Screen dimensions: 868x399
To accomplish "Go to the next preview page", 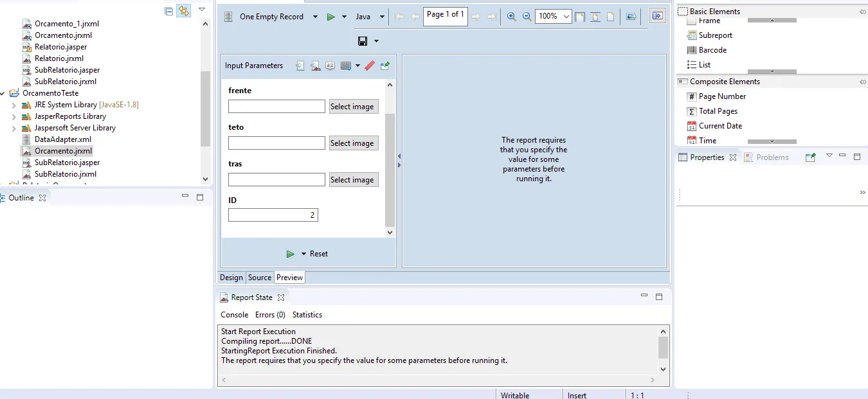I will click(x=476, y=17).
